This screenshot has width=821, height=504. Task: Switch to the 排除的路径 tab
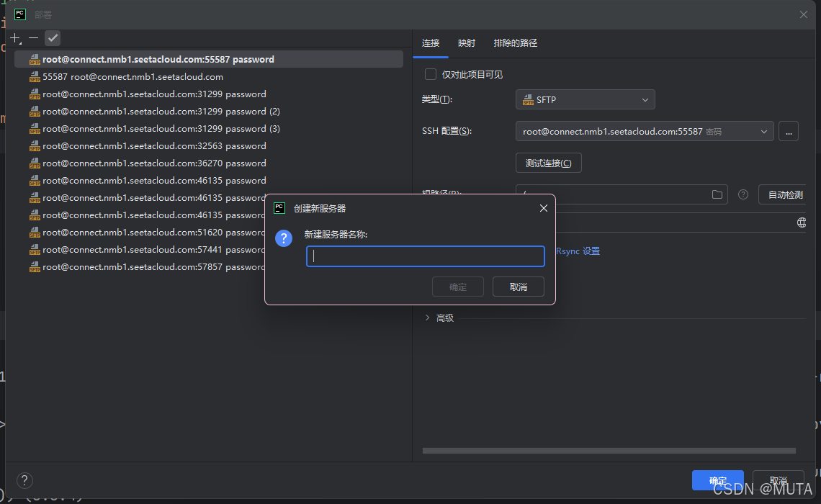tap(516, 43)
